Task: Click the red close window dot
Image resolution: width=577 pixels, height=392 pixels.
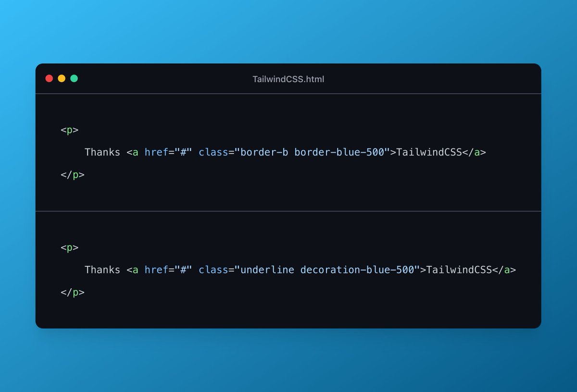Action: tap(49, 78)
